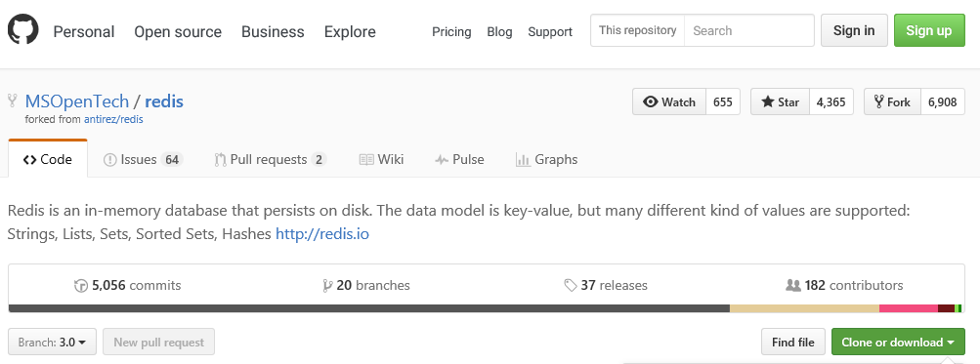Screen dimensions: 980x364
Task: Expand the Clone or download dropdown
Action: point(898,343)
